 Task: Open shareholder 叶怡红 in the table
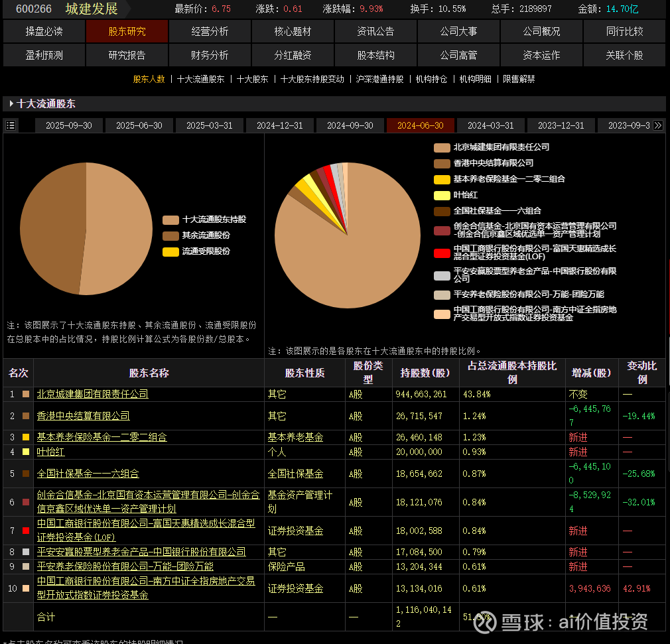coord(50,452)
